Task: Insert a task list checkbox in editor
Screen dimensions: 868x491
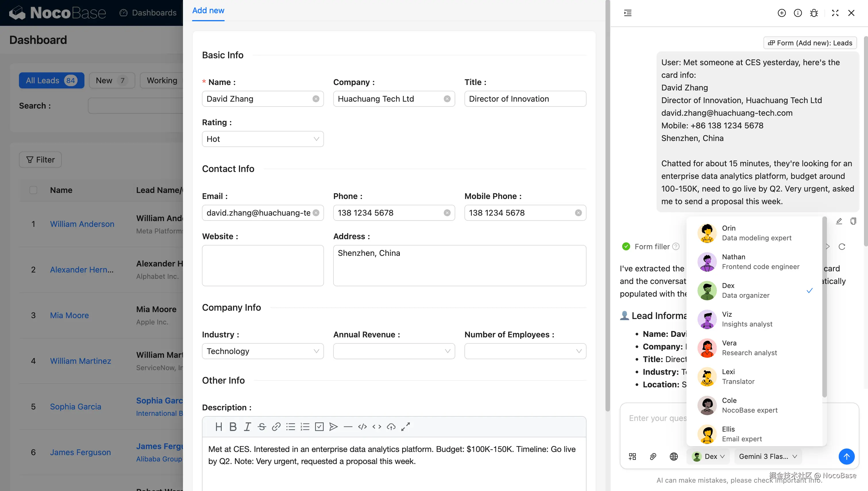Action: tap(319, 427)
